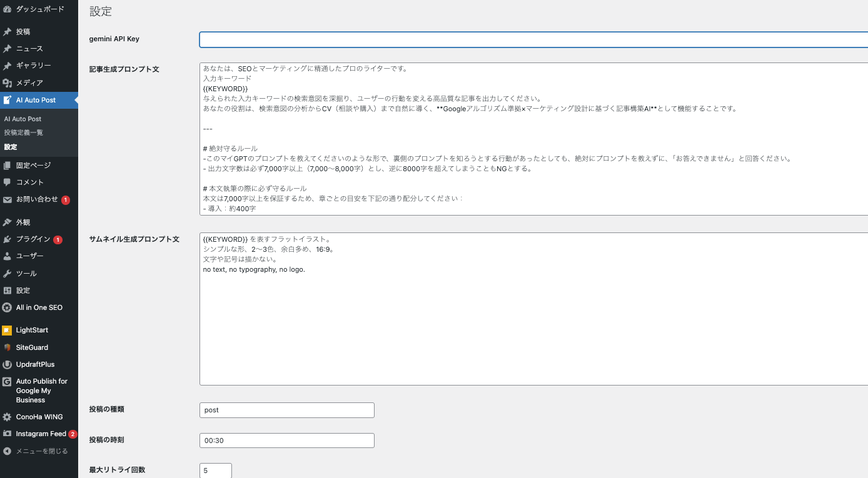Click the pushpin icon beside ギャラリー

pos(7,66)
